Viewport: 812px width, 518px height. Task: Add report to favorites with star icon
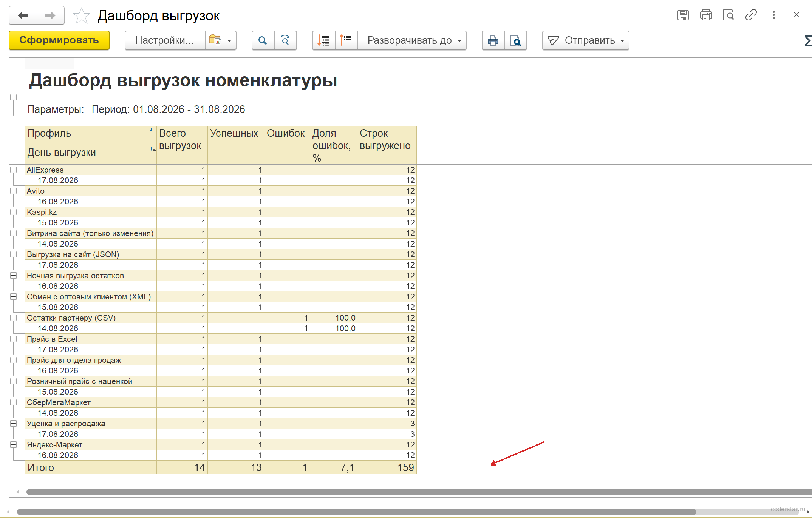81,16
